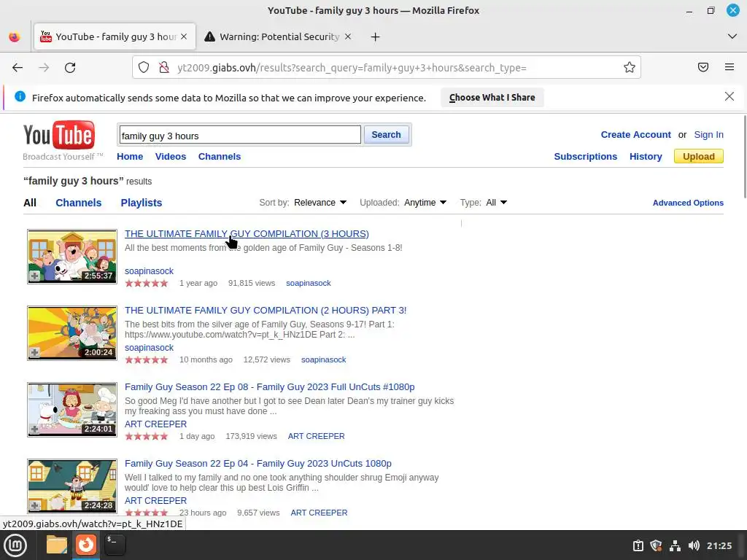Screen dimensions: 747x560
Task: Click the browser forward arrow
Action: (x=44, y=68)
